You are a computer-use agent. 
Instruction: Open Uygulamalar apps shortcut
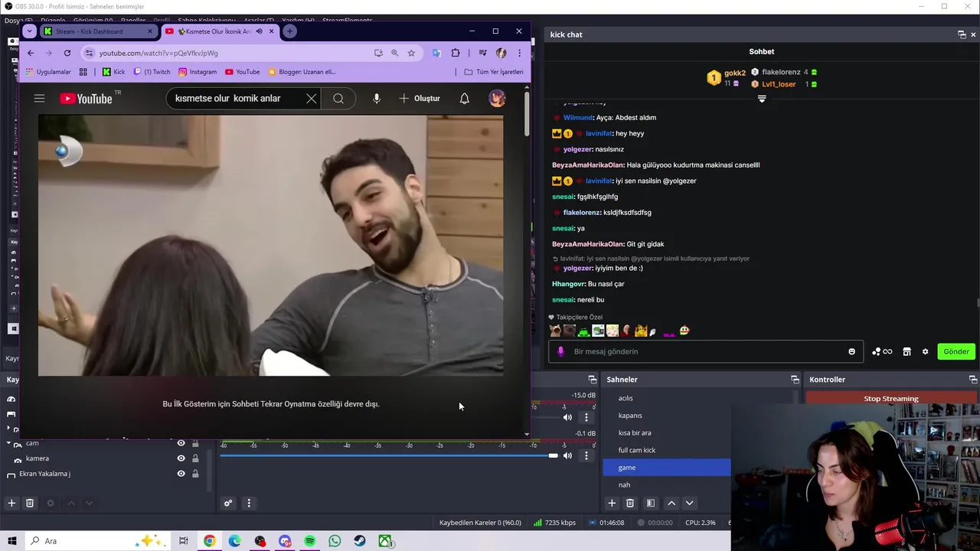(48, 72)
